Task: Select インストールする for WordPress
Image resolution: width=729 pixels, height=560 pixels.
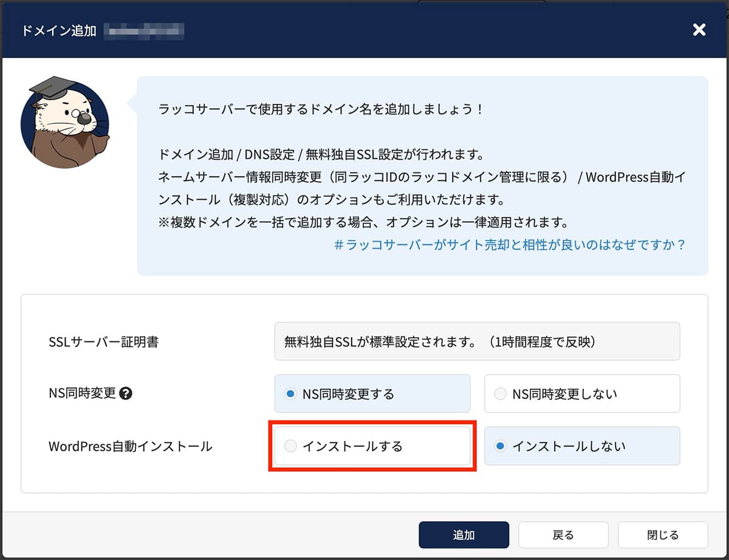Action: pyautogui.click(x=372, y=446)
